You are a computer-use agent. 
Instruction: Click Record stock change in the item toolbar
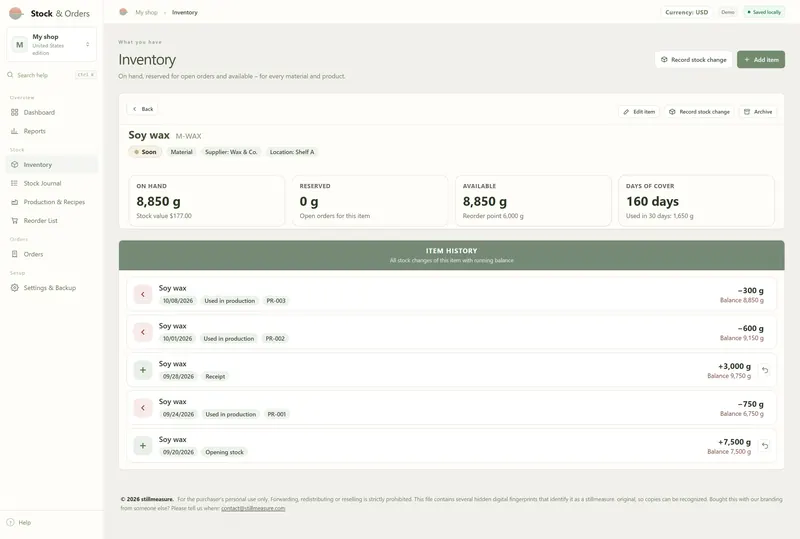pos(699,112)
